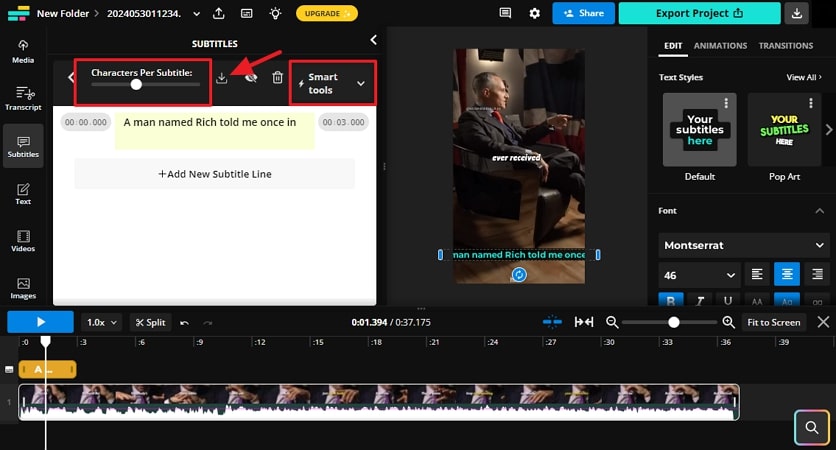
Task: Undo the last action in timeline toolbar
Action: (184, 323)
